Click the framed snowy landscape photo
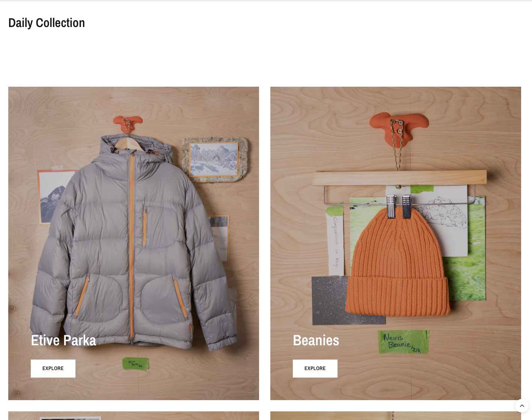This screenshot has width=532, height=420. click(214, 160)
